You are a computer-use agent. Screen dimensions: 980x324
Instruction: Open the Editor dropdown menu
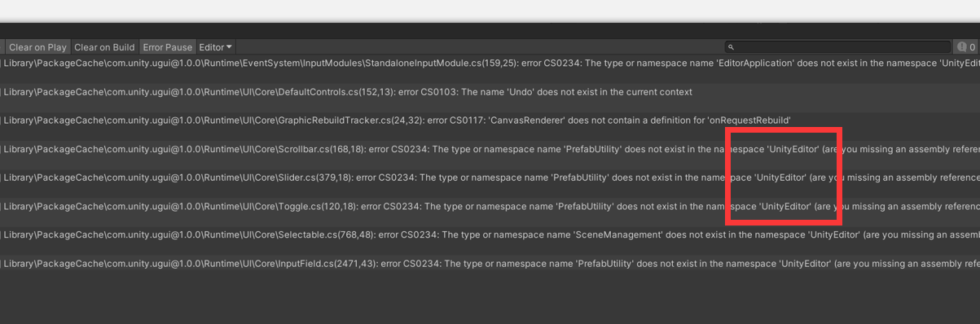(x=216, y=47)
